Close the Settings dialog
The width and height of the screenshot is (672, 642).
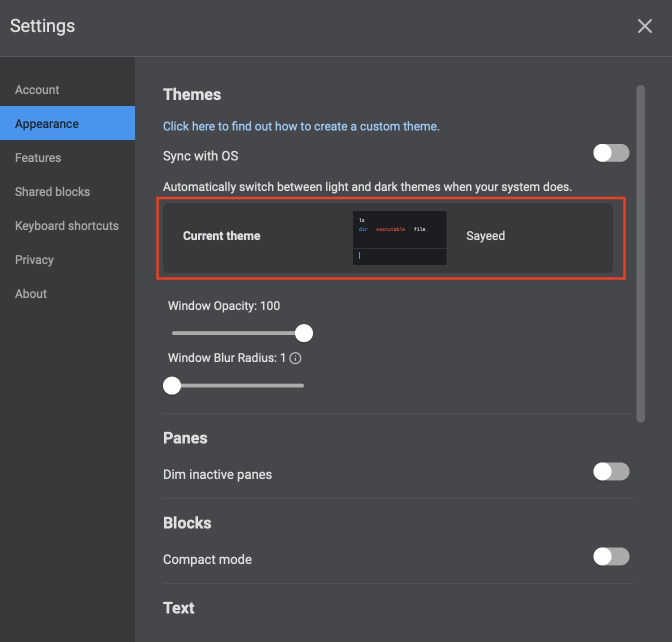point(644,26)
